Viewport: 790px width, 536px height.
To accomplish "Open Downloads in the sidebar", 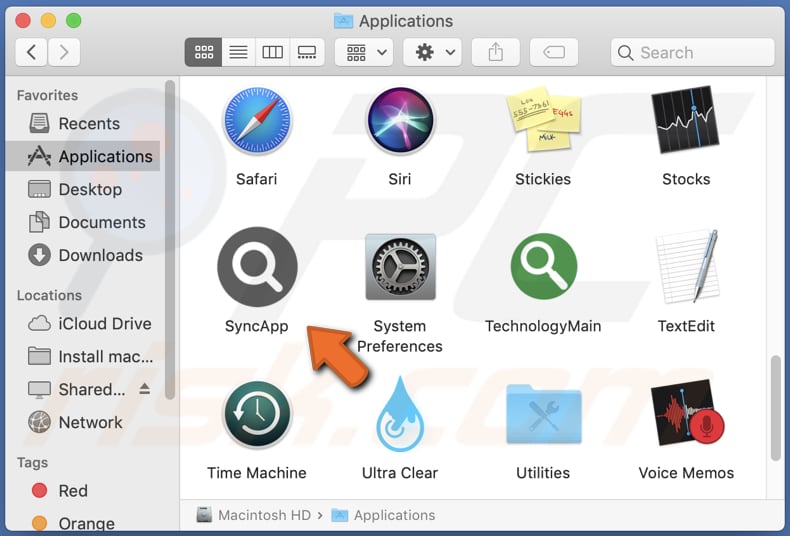I will (x=83, y=255).
